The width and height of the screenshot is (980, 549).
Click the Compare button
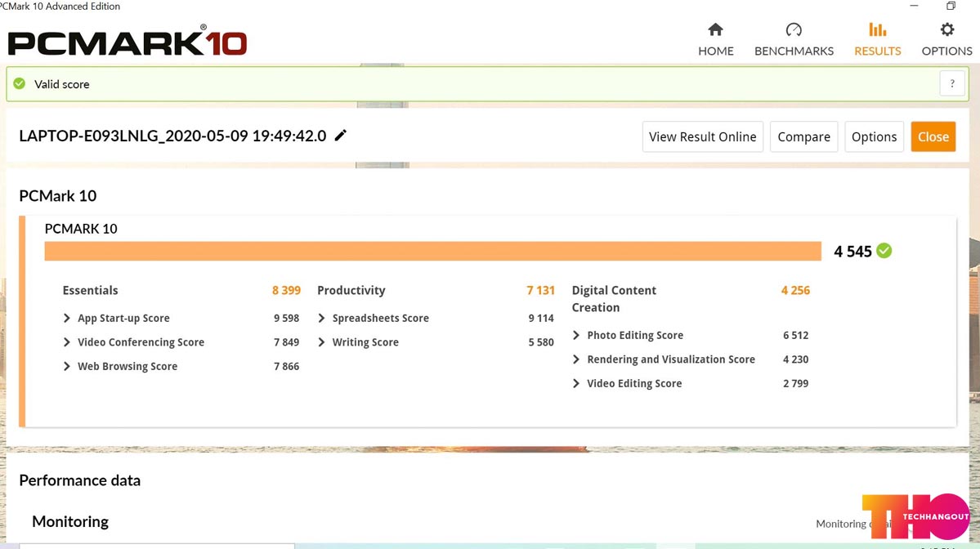tap(803, 136)
